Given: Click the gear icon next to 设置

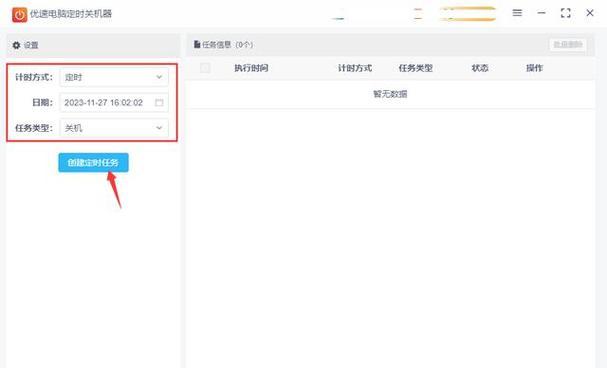Looking at the screenshot, I should 16,45.
